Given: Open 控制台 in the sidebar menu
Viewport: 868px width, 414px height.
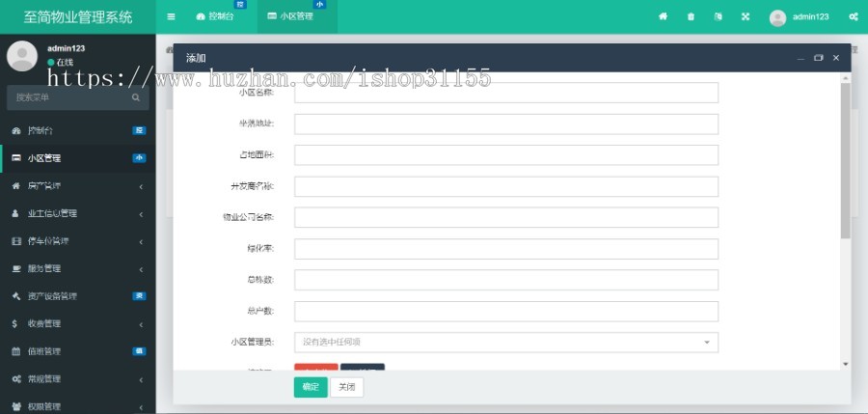Looking at the screenshot, I should tap(78, 131).
